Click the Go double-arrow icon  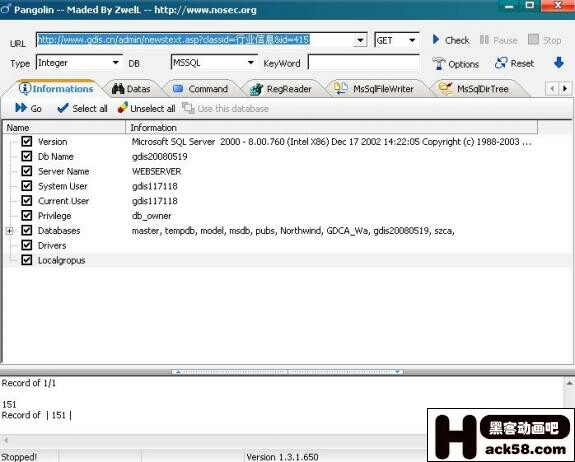click(21, 108)
